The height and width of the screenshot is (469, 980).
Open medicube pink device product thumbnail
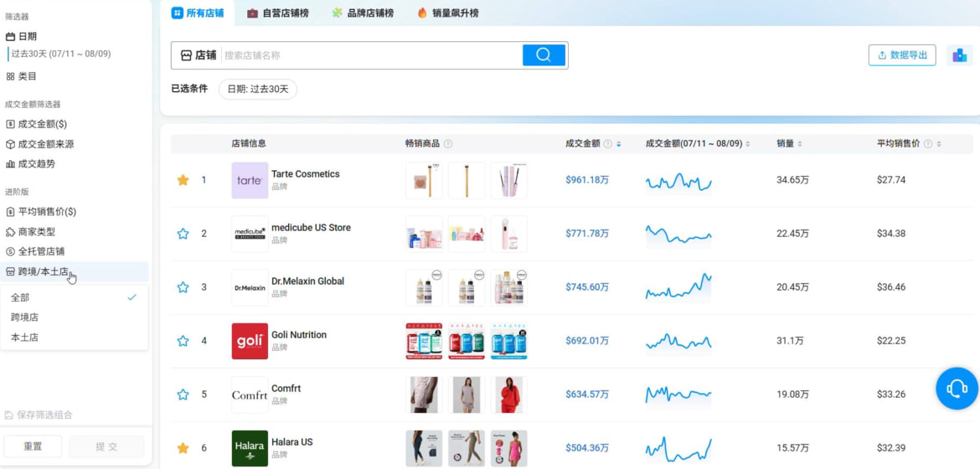(x=508, y=234)
